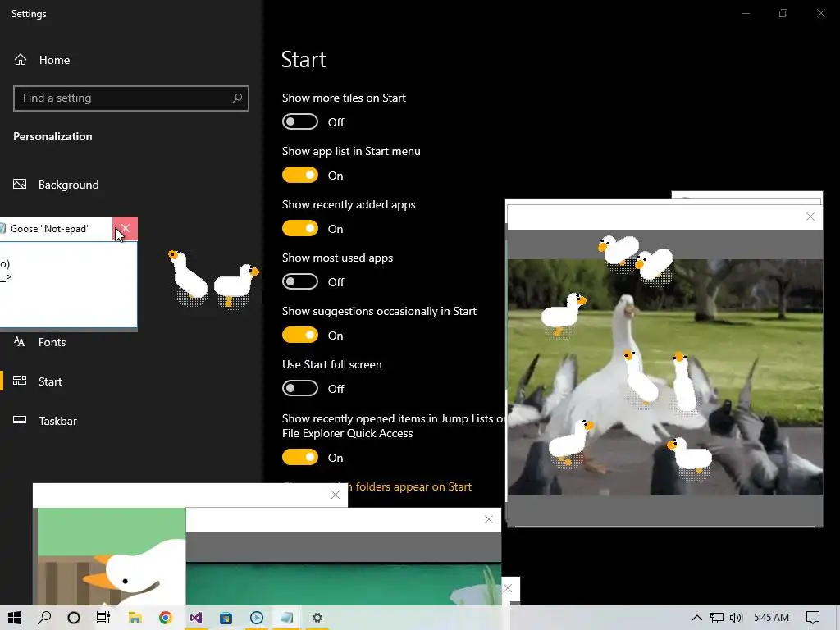Click the Fonts icon in sidebar

(x=20, y=342)
